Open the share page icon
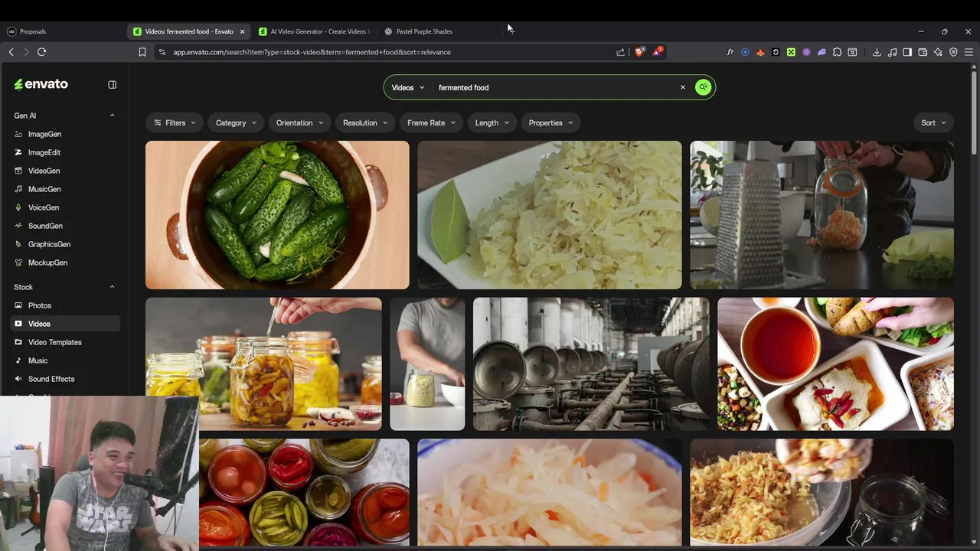The image size is (980, 551). [x=620, y=52]
